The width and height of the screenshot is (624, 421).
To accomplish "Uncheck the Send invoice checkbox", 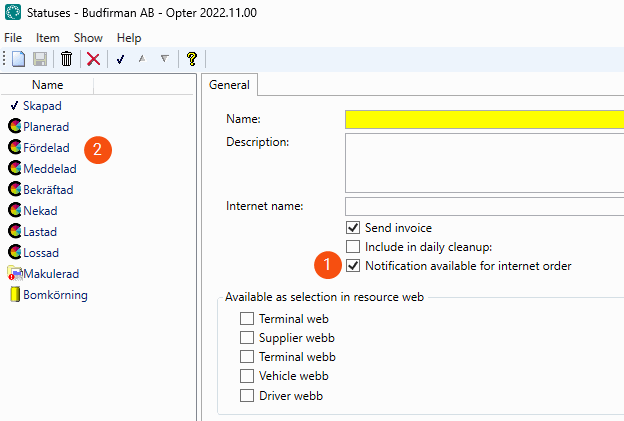I will [352, 228].
